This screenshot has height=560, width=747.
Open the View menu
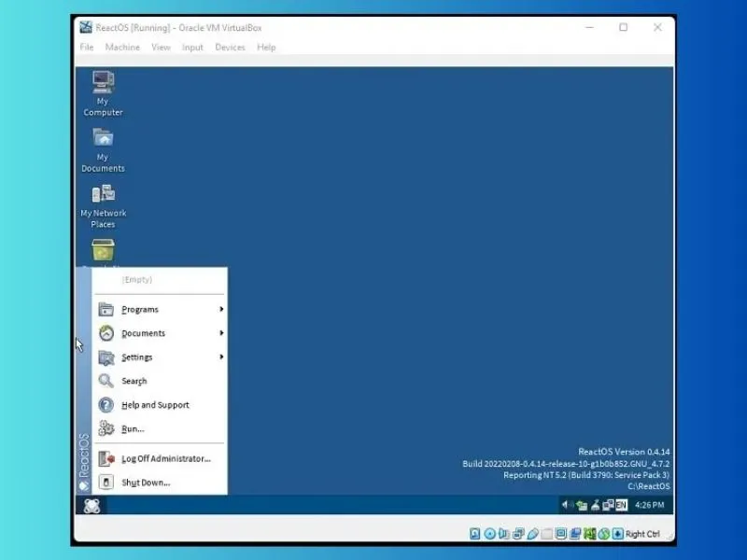(161, 48)
